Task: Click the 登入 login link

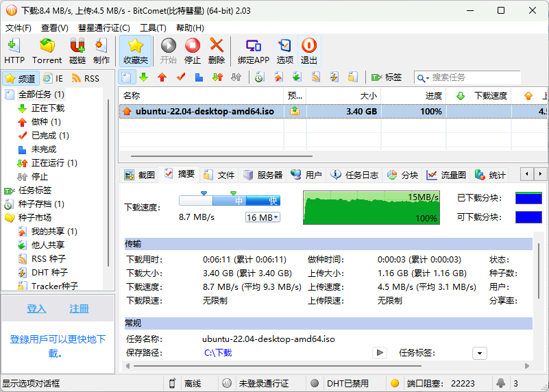Action: (37, 308)
